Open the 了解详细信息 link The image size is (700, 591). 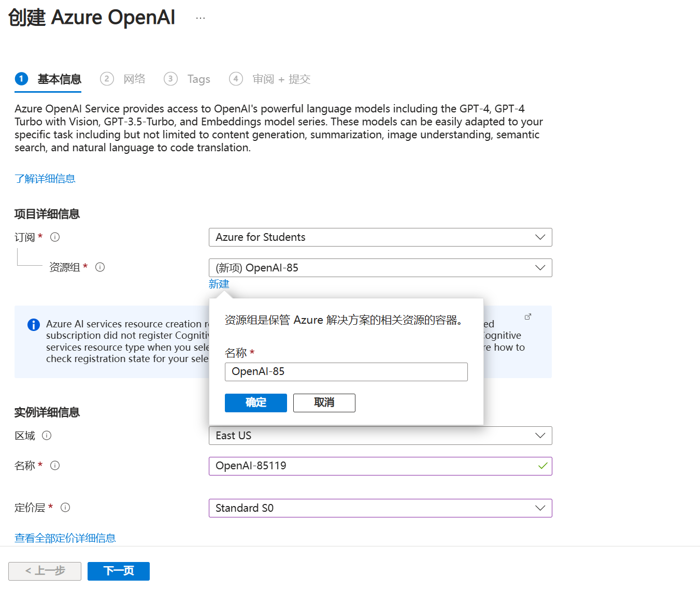[45, 179]
